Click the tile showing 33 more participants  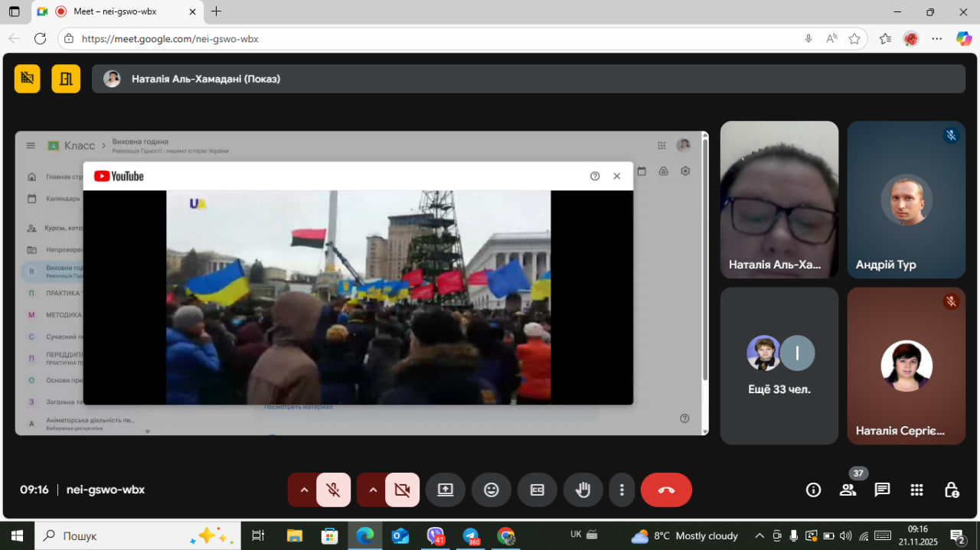[779, 366]
